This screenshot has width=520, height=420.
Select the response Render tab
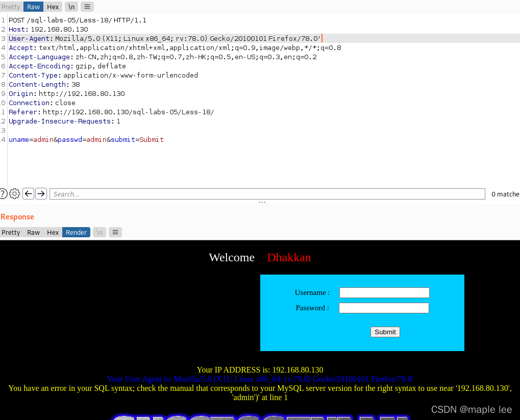point(76,232)
